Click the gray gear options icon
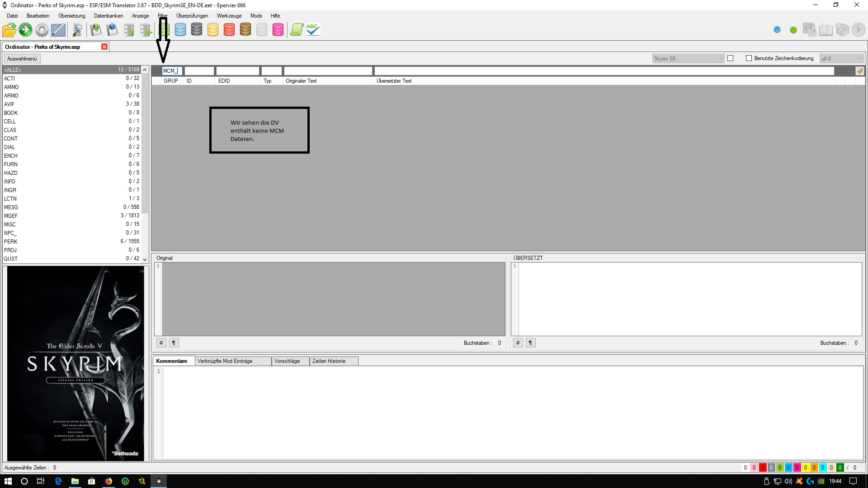This screenshot has height=488, width=868. (x=42, y=30)
